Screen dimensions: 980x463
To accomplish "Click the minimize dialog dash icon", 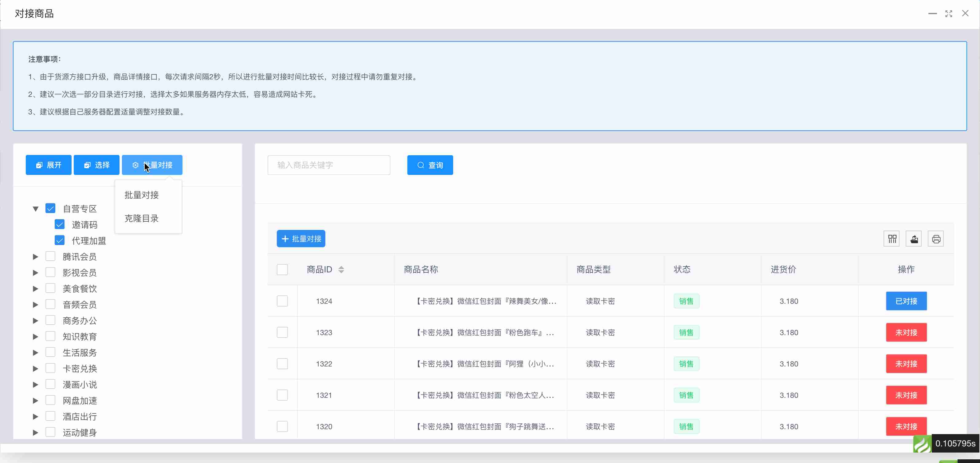I will click(x=932, y=14).
